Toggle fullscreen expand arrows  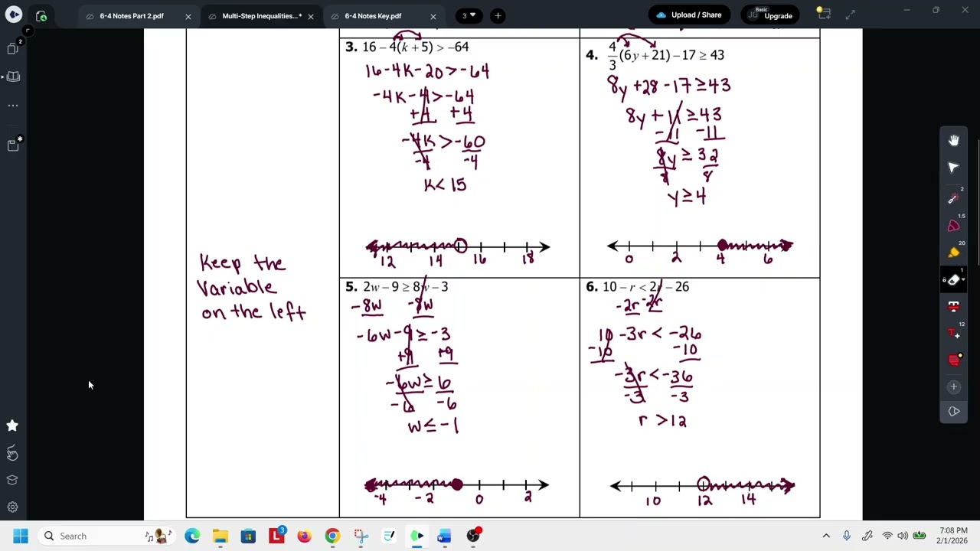(850, 15)
